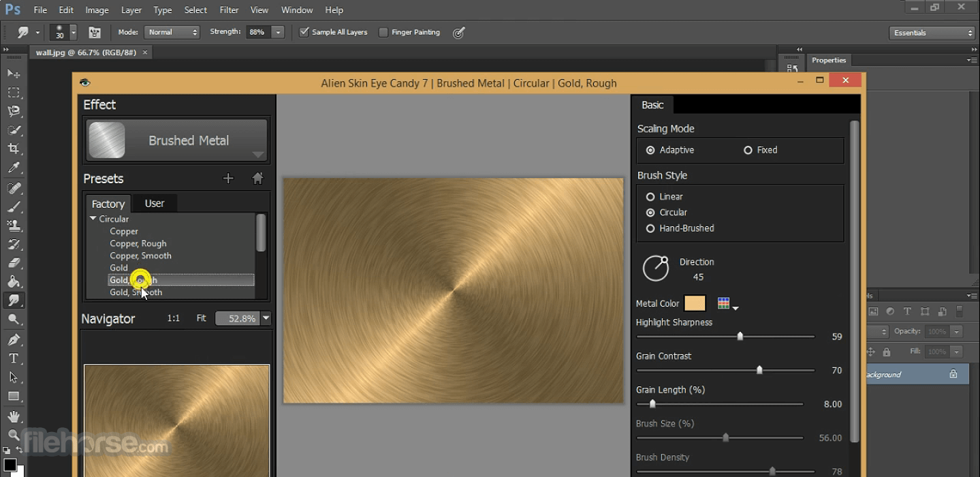This screenshot has width=980, height=477.
Task: Select Adaptive scaling mode
Action: pyautogui.click(x=650, y=150)
